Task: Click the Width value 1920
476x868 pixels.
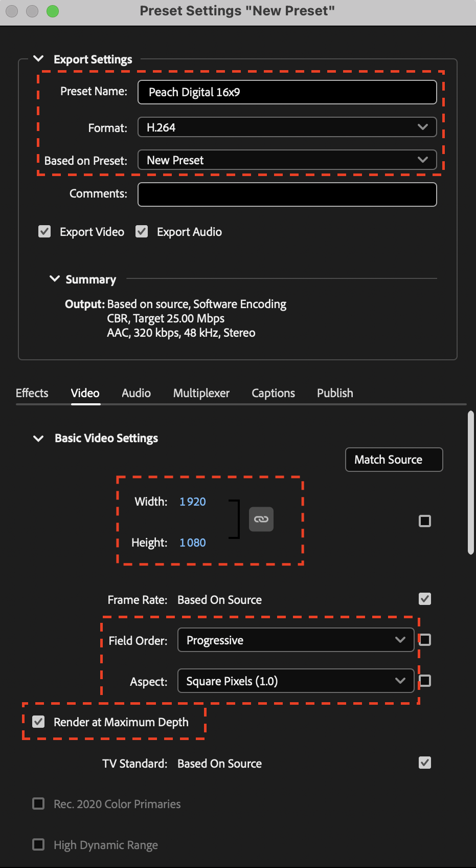Action: click(x=193, y=502)
